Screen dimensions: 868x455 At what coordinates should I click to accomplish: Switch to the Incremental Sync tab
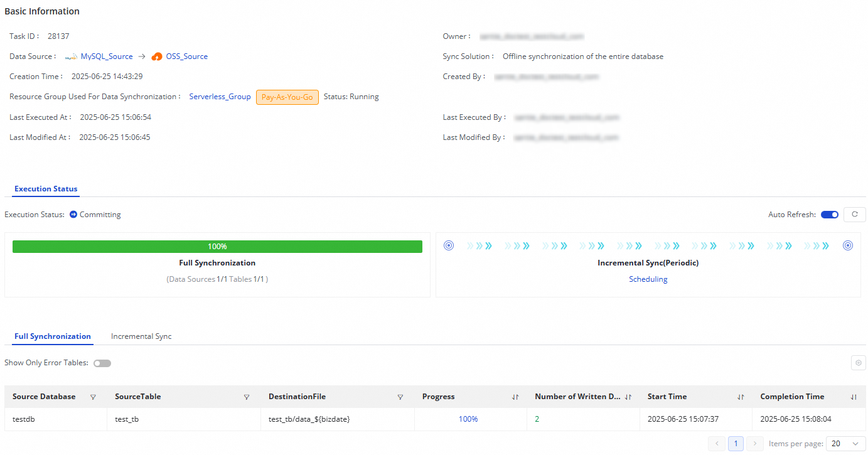pyautogui.click(x=141, y=336)
